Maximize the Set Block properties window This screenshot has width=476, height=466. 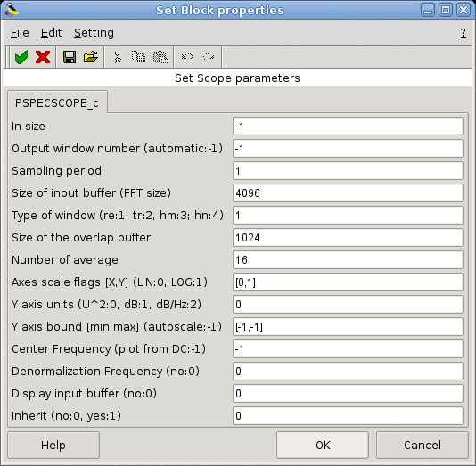446,10
